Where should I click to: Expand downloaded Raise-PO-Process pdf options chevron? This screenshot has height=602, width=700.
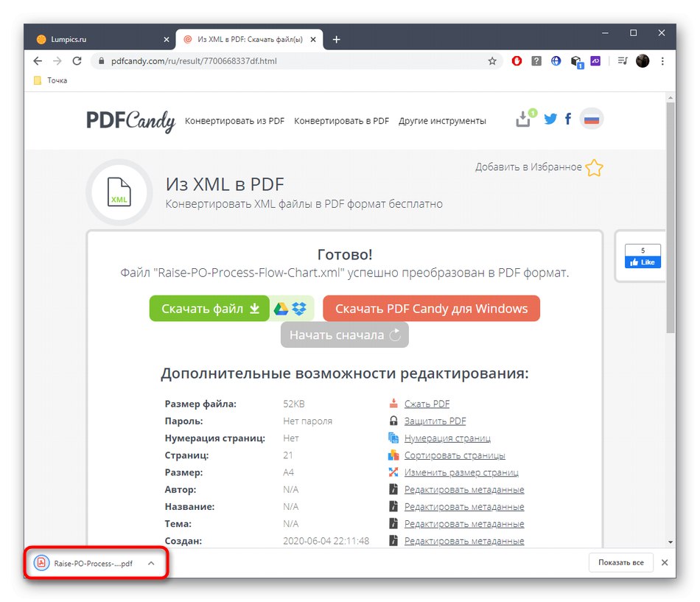(151, 563)
